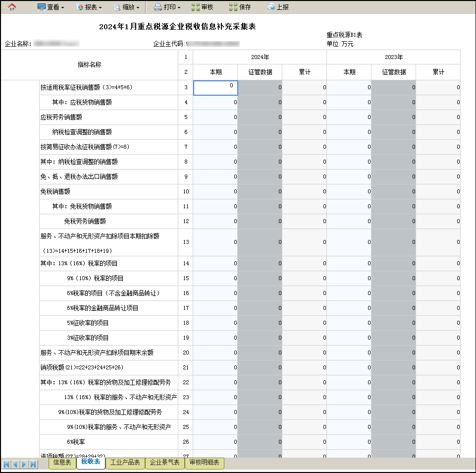Image resolution: width=476 pixels, height=473 pixels.
Task: Click the 服务、不动产和无形资产扣除项目期末余额 label
Action: click(x=97, y=353)
